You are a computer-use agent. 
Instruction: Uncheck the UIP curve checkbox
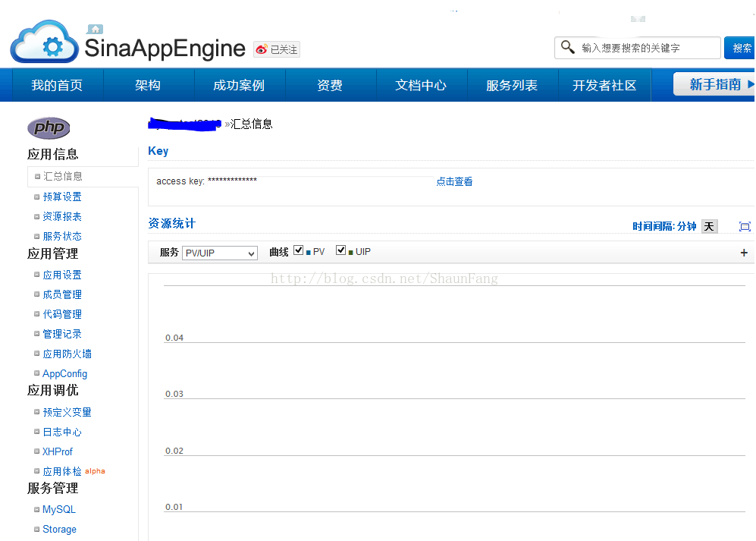pyautogui.click(x=341, y=248)
